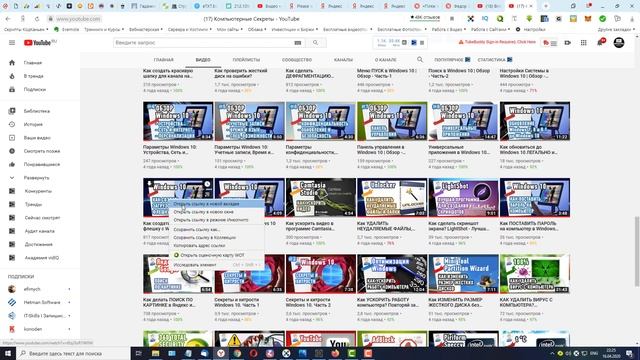640x360 pixels.
Task: Open Camtasia Studio video thumbnail
Action: [x=321, y=197]
